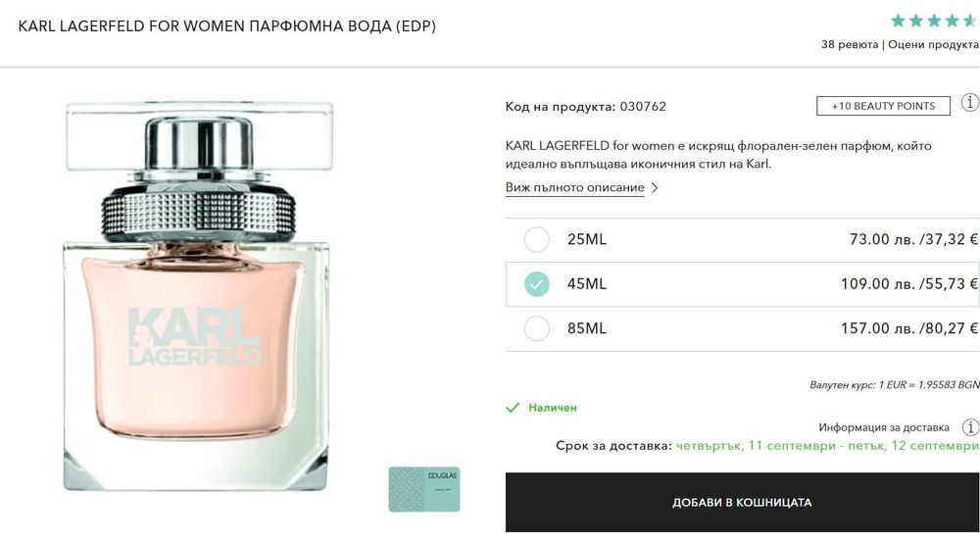Click 'Оцени продукта' to rate product
Viewport: 980px width, 543px height.
pyautogui.click(x=932, y=45)
